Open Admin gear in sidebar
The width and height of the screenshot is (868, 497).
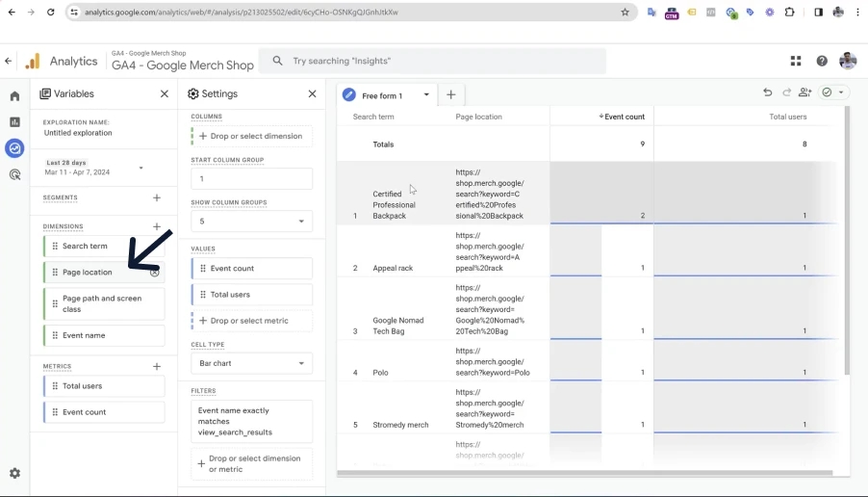[x=15, y=473]
